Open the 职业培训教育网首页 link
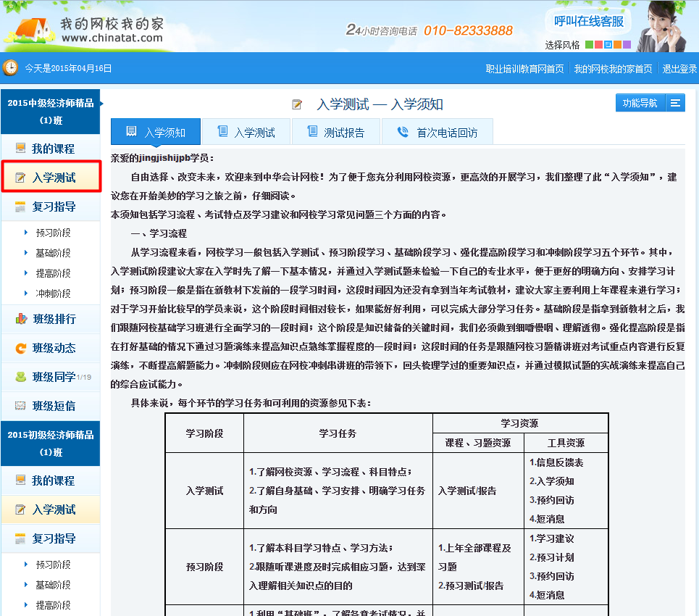This screenshot has width=699, height=616. point(524,69)
